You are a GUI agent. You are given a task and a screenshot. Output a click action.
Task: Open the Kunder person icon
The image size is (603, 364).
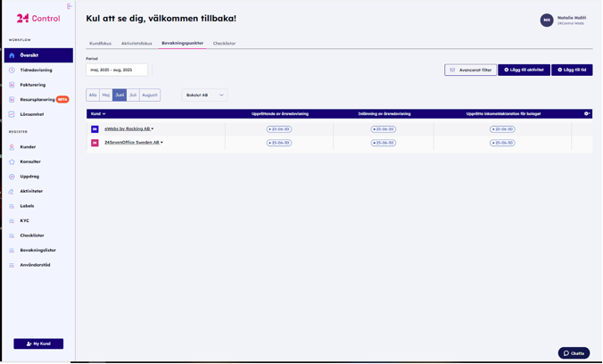click(x=12, y=147)
